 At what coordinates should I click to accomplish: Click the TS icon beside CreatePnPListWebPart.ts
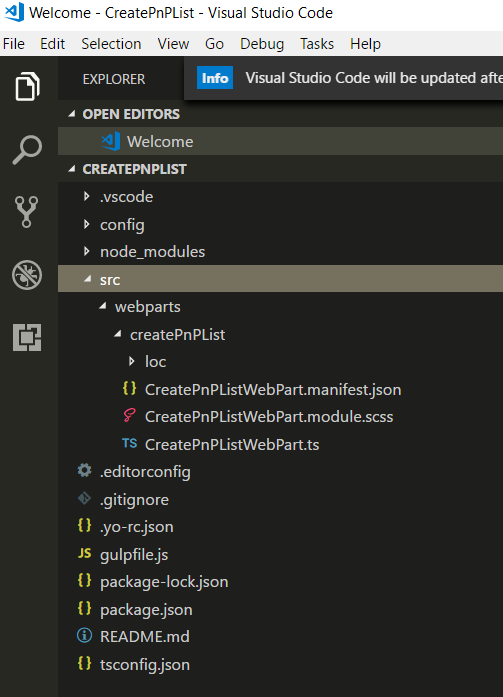pyautogui.click(x=129, y=444)
